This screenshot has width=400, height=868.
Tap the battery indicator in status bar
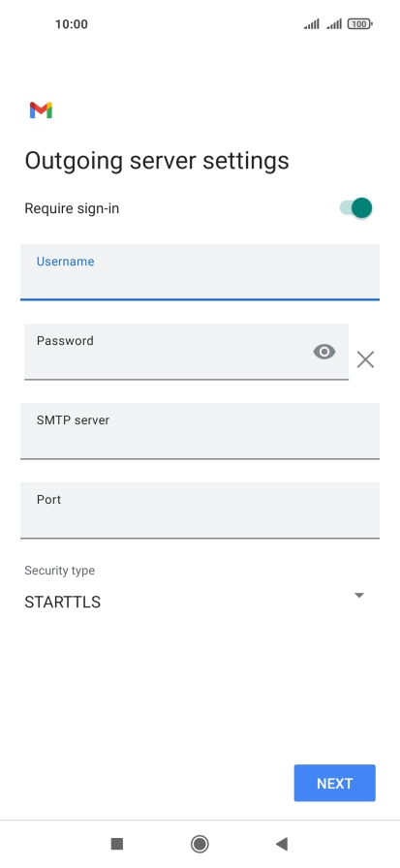coord(359,24)
